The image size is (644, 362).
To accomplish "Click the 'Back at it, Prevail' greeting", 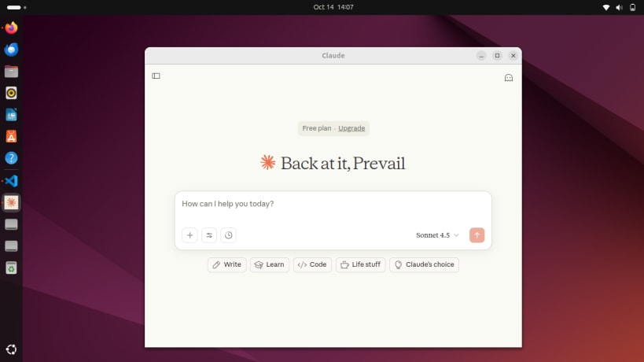I will coord(343,164).
